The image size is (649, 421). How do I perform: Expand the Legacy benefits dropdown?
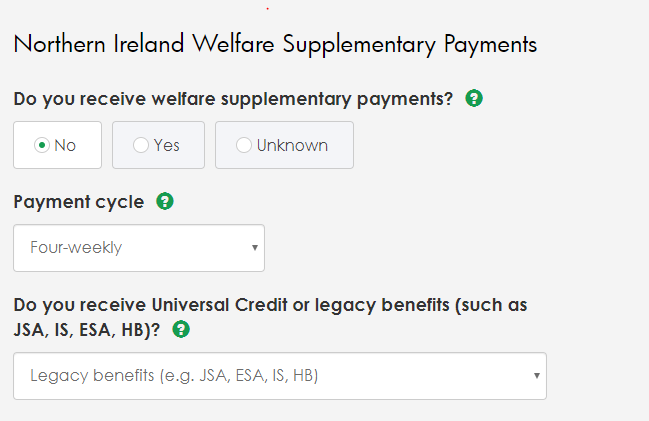(280, 376)
